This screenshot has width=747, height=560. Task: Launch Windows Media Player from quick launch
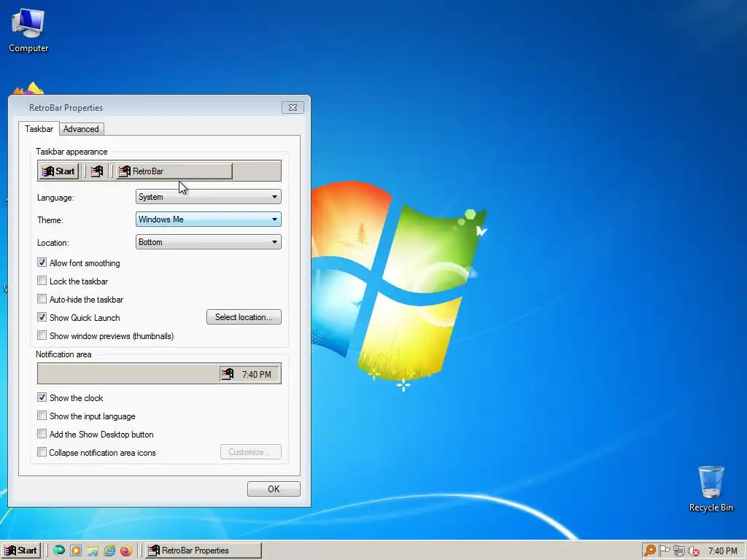76,551
